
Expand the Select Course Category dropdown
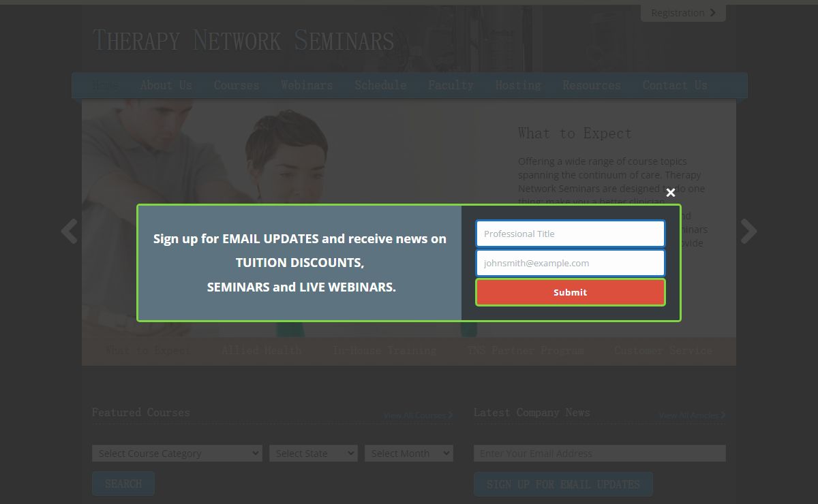click(177, 454)
